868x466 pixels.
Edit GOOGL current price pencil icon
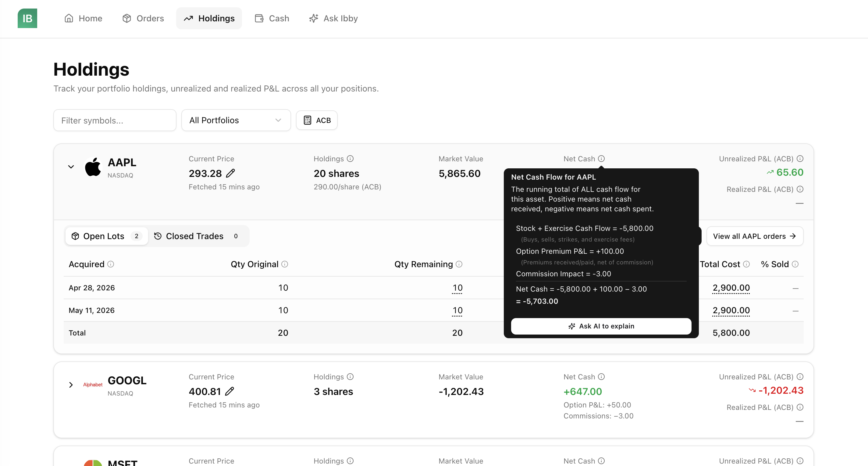point(229,391)
